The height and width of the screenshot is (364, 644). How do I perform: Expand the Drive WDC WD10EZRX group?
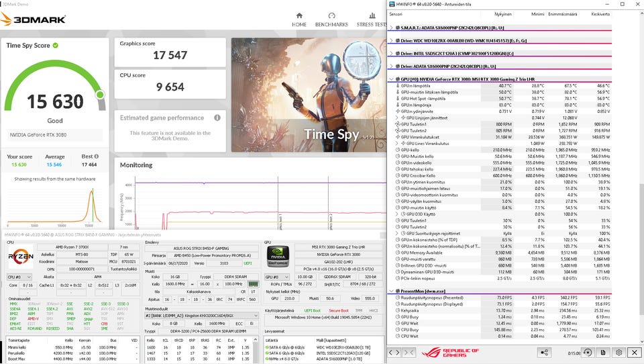(392, 41)
